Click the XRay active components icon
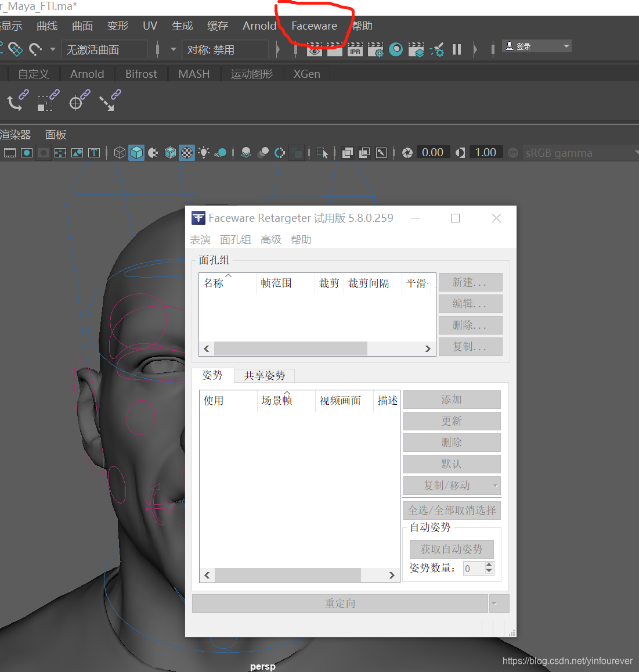This screenshot has height=672, width=639. 364,153
